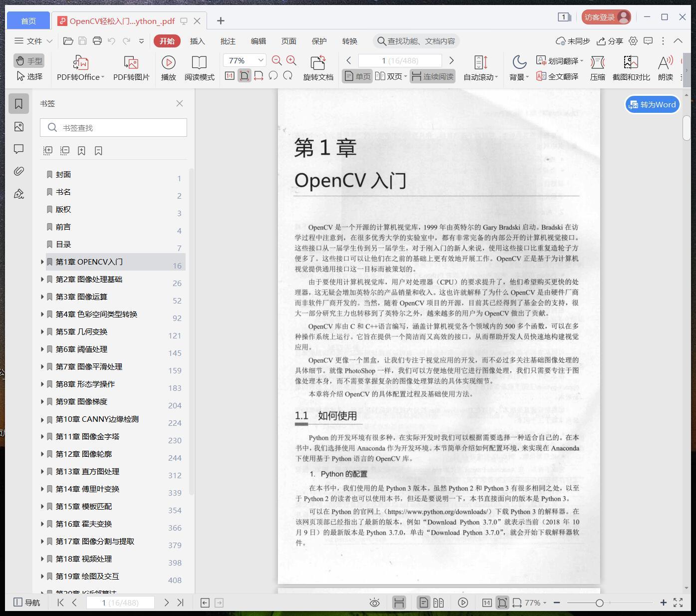Image resolution: width=696 pixels, height=616 pixels.
Task: Open a file with folder icon
Action: tap(68, 41)
